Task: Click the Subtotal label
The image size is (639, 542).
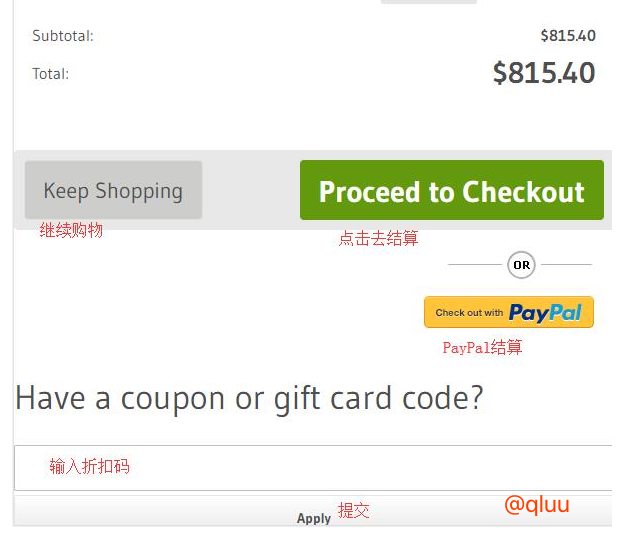Action: click(x=63, y=36)
